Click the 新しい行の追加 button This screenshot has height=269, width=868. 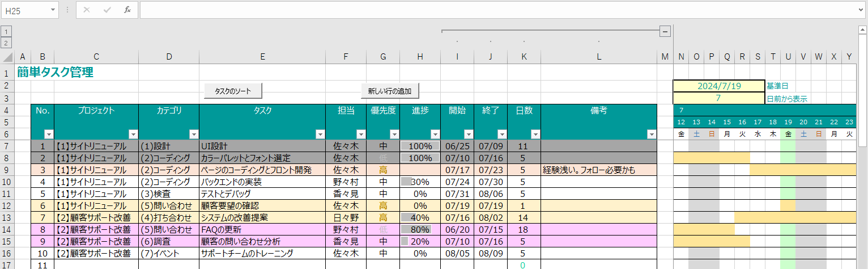coord(390,91)
